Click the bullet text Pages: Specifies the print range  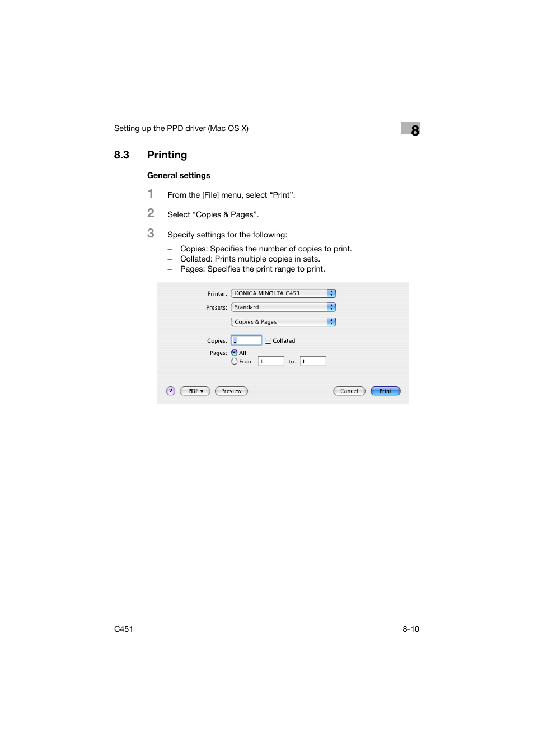252,269
